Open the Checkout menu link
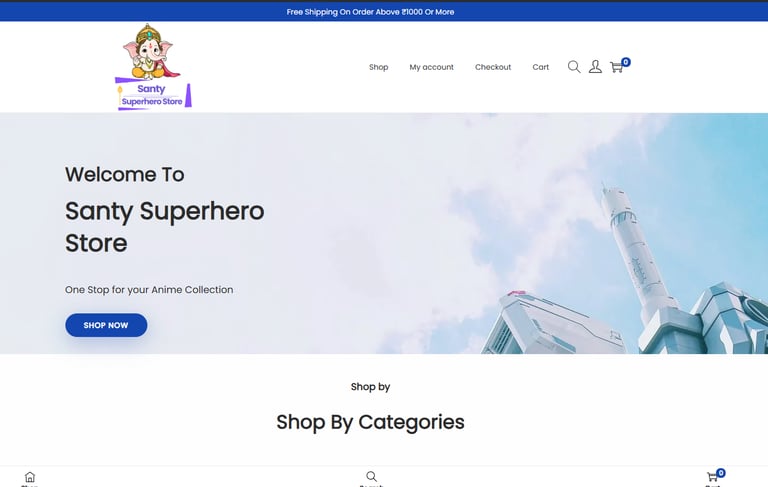Image resolution: width=768 pixels, height=487 pixels. 493,67
